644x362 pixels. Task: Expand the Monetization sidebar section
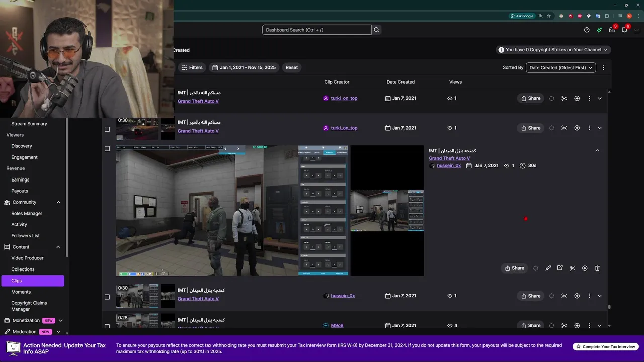tap(60, 320)
